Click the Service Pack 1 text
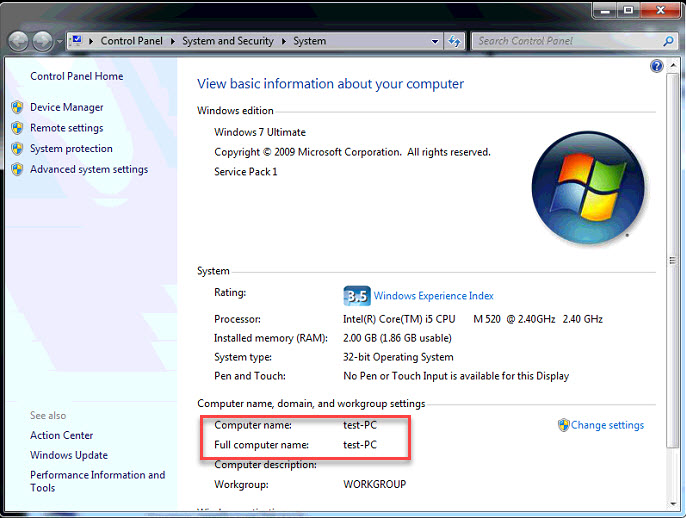This screenshot has height=518, width=686. (x=245, y=172)
